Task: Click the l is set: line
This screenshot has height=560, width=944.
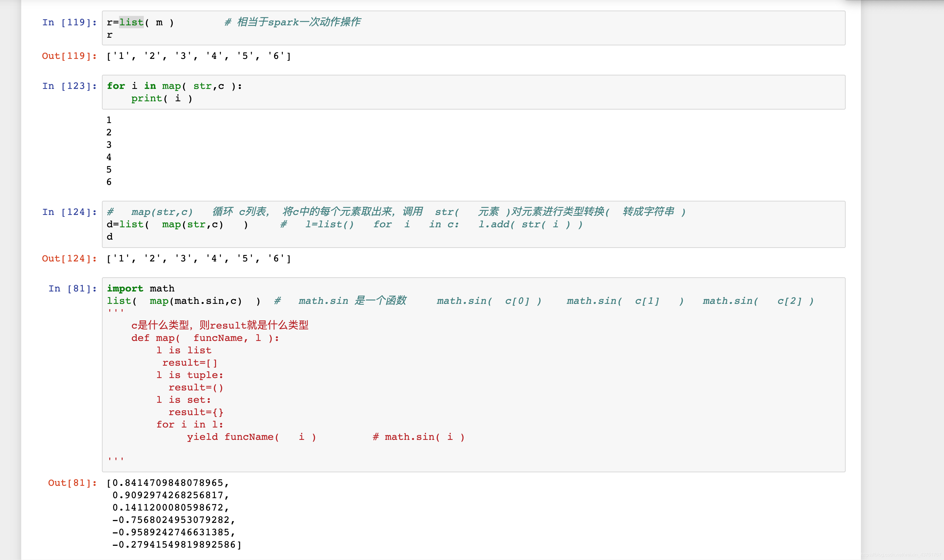Action: (184, 400)
